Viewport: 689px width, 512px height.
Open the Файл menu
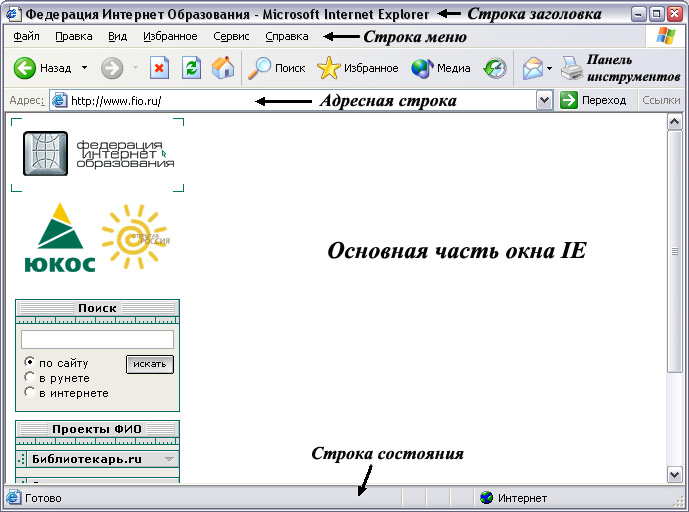(27, 36)
